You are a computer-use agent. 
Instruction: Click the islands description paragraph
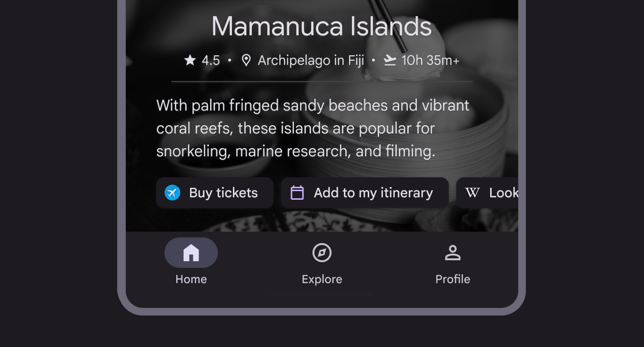click(312, 128)
